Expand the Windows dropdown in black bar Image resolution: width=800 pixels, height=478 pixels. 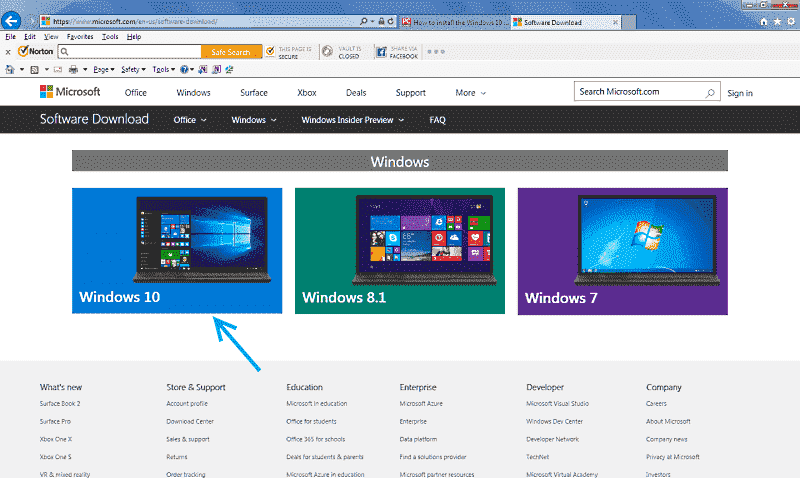(x=254, y=120)
